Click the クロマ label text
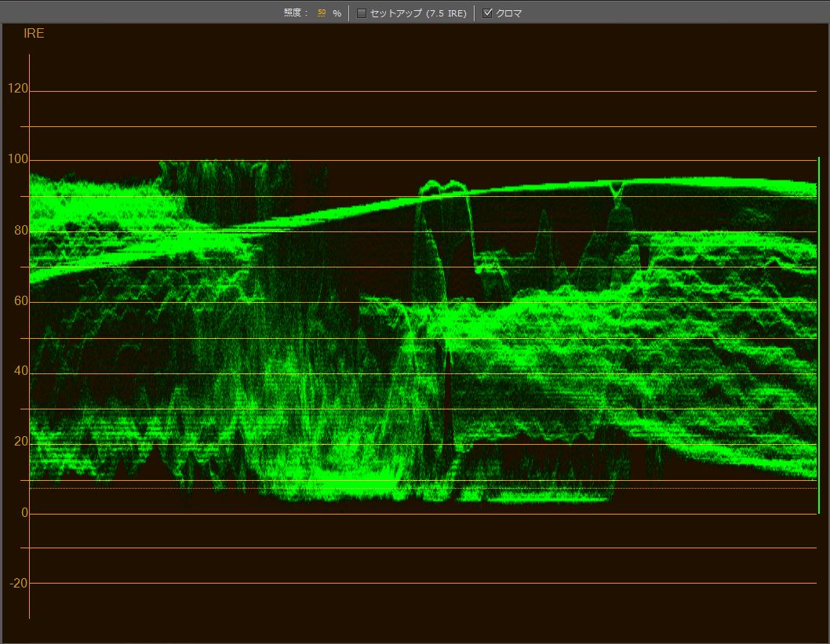The width and height of the screenshot is (830, 644). pos(508,13)
